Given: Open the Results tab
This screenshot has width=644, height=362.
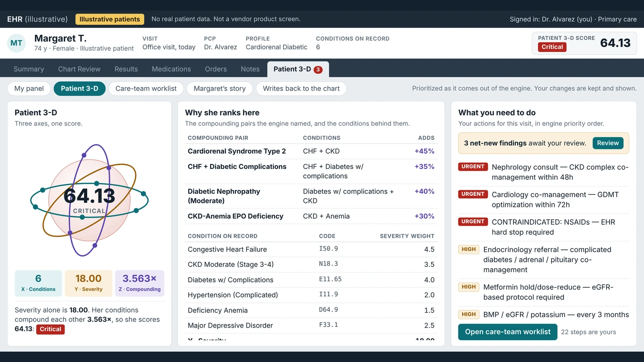Looking at the screenshot, I should pyautogui.click(x=126, y=69).
